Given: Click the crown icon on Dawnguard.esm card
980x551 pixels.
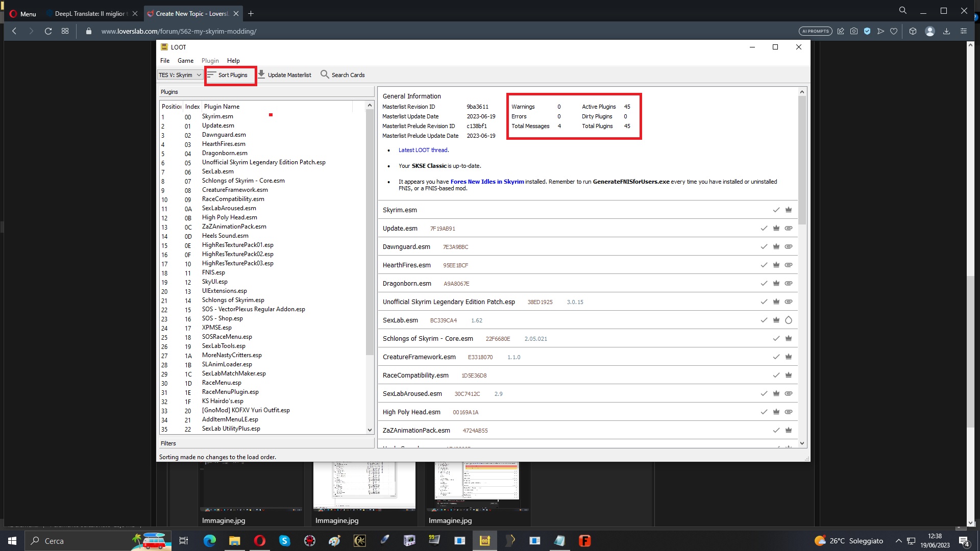Looking at the screenshot, I should tap(776, 246).
